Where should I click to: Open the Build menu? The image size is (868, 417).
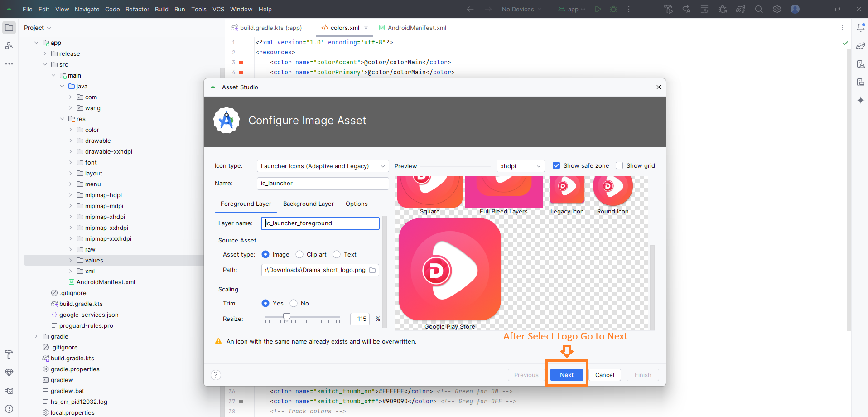click(x=162, y=9)
